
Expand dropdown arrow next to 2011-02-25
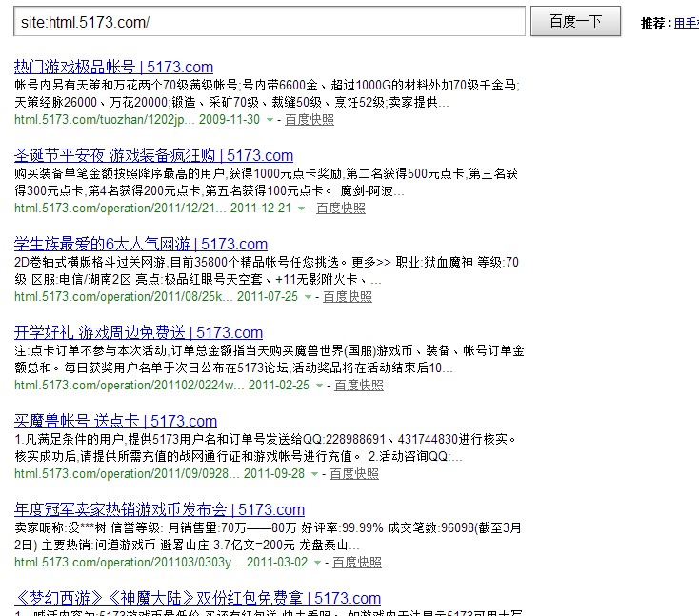[319, 386]
